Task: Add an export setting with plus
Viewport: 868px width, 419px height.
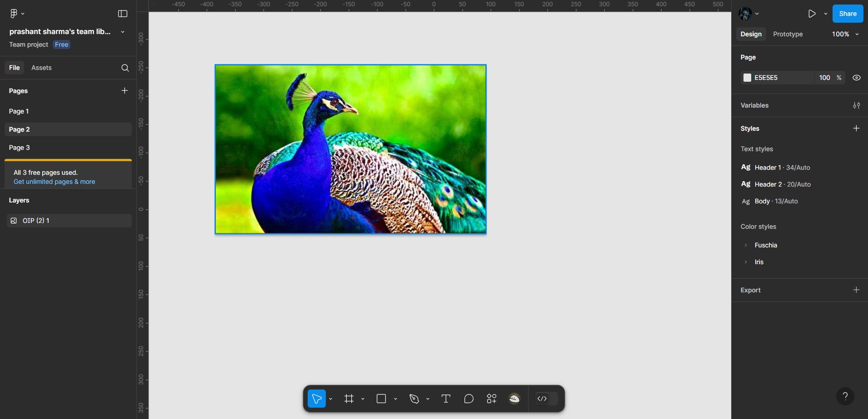Action: tap(856, 290)
